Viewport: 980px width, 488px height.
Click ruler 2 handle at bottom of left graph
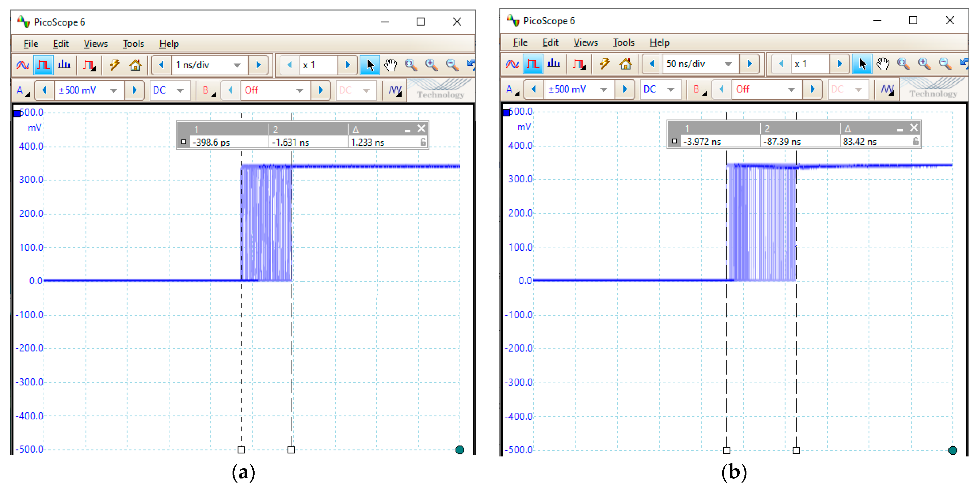[291, 450]
